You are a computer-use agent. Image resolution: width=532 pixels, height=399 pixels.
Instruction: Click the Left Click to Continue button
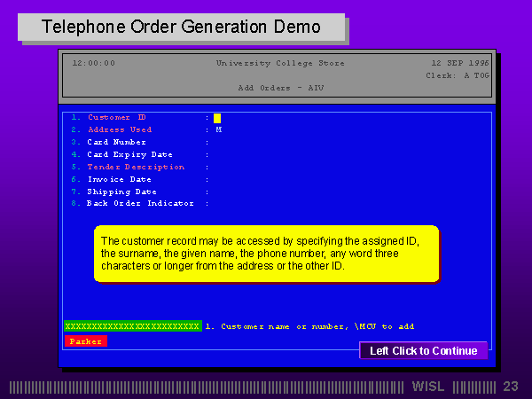(x=423, y=351)
